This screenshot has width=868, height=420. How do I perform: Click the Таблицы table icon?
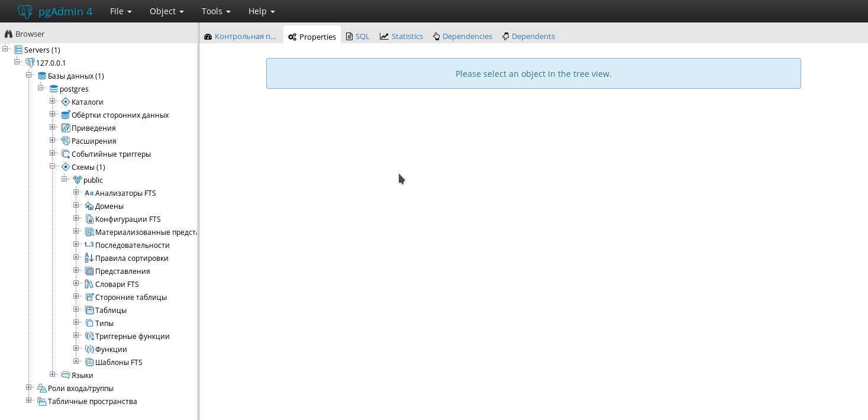coord(89,311)
